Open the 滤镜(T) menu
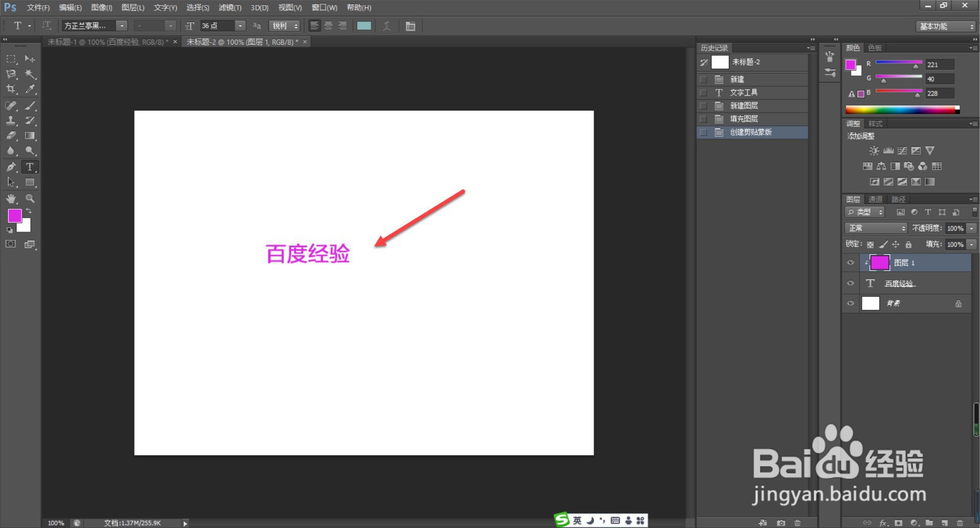This screenshot has height=528, width=980. 230,7
